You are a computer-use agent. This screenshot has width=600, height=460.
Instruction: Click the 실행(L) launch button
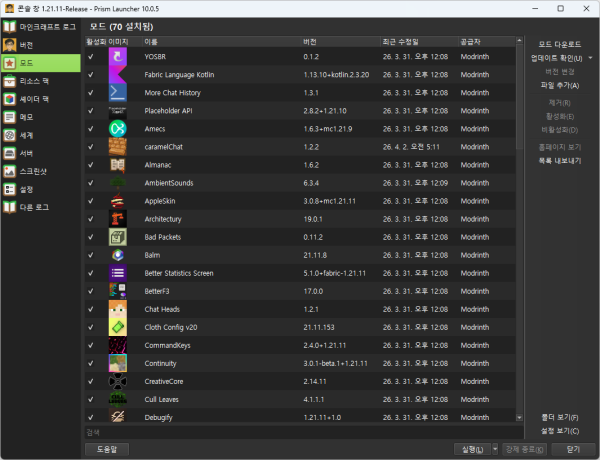(473, 449)
